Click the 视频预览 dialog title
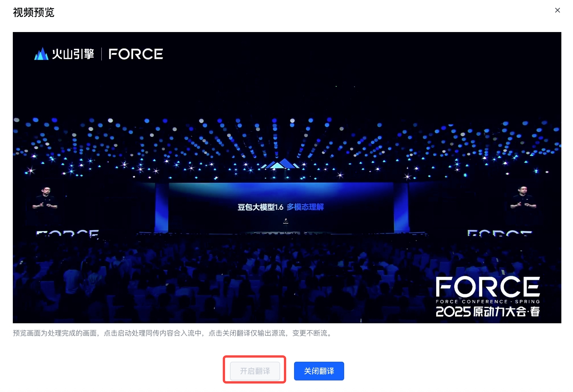 34,13
